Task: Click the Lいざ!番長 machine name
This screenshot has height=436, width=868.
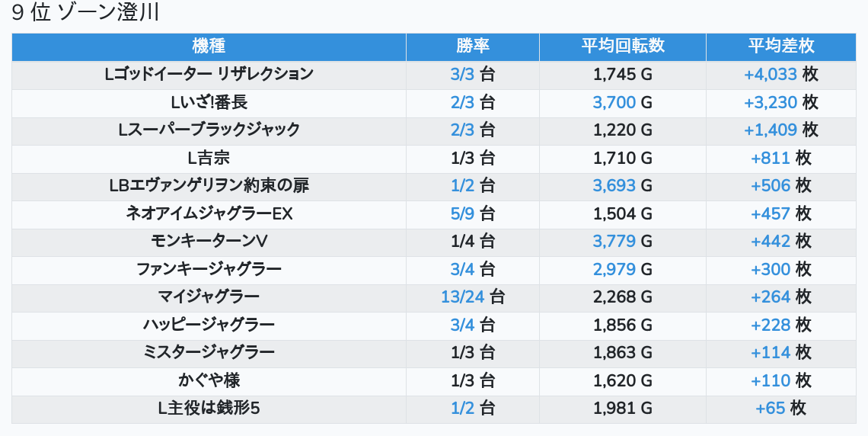Action: pyautogui.click(x=209, y=102)
